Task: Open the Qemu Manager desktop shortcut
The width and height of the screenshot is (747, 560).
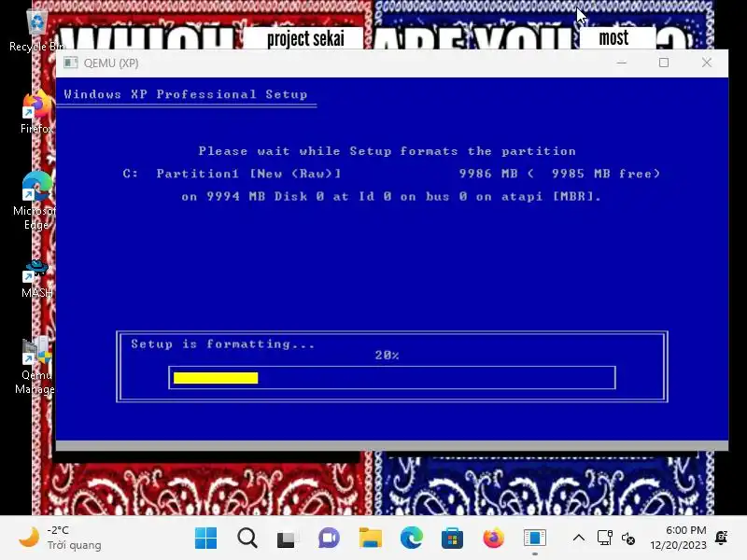Action: click(36, 366)
